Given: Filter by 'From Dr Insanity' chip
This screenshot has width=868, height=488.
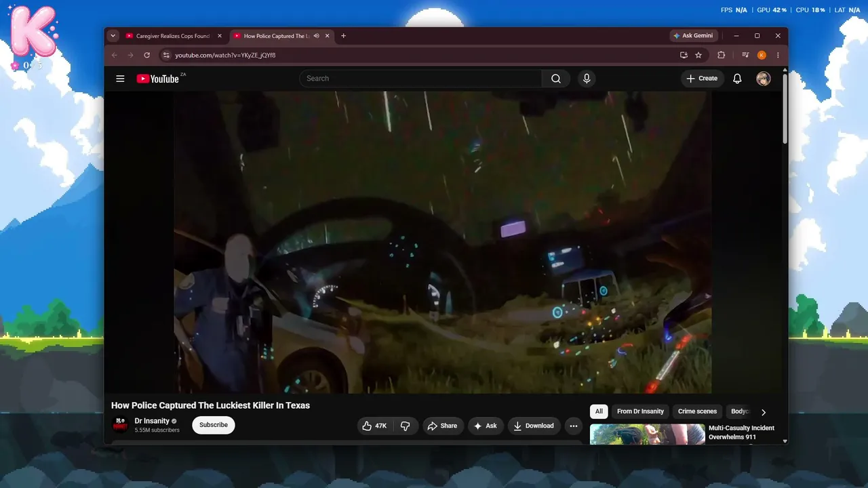Looking at the screenshot, I should click(640, 411).
